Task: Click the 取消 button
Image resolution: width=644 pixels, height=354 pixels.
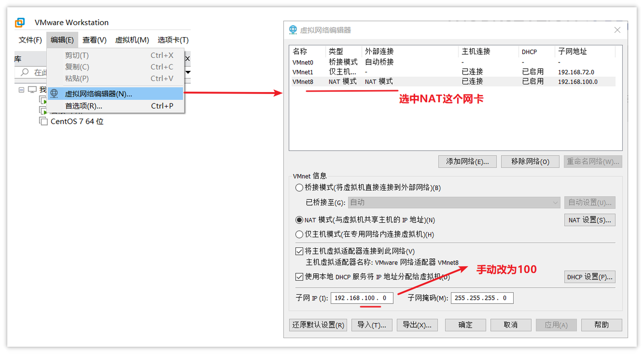Action: [511, 325]
